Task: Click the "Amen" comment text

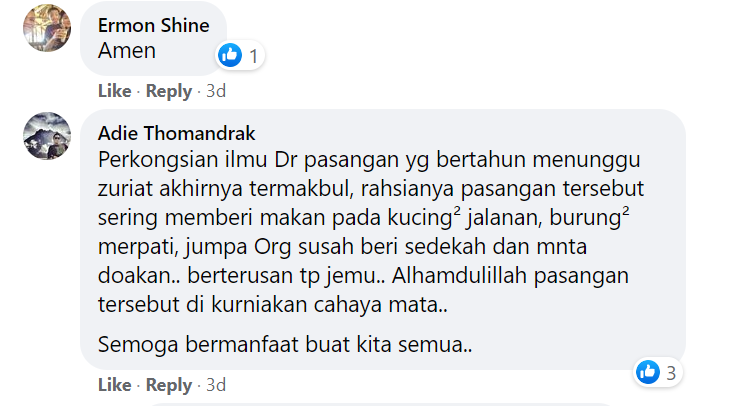Action: coord(129,51)
